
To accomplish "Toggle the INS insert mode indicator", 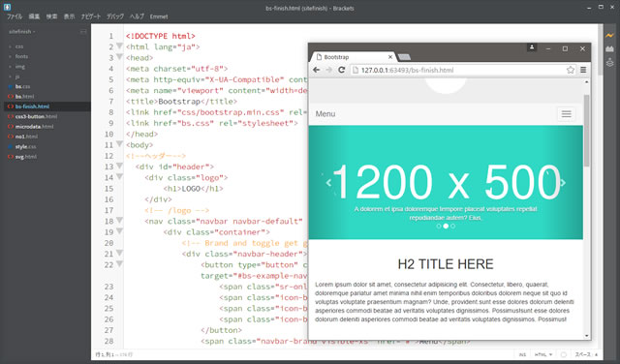I will pyautogui.click(x=522, y=355).
